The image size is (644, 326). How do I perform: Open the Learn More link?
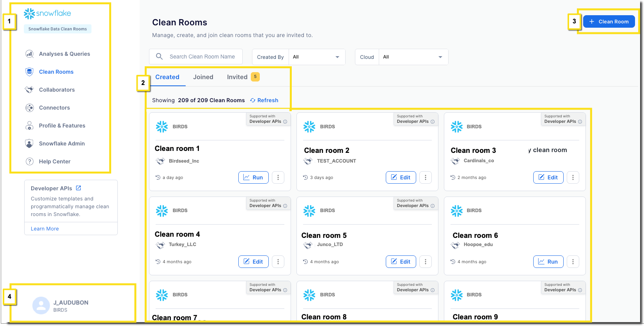(45, 229)
